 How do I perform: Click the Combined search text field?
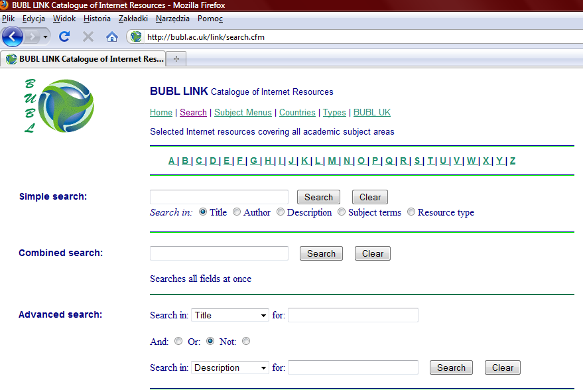[219, 253]
